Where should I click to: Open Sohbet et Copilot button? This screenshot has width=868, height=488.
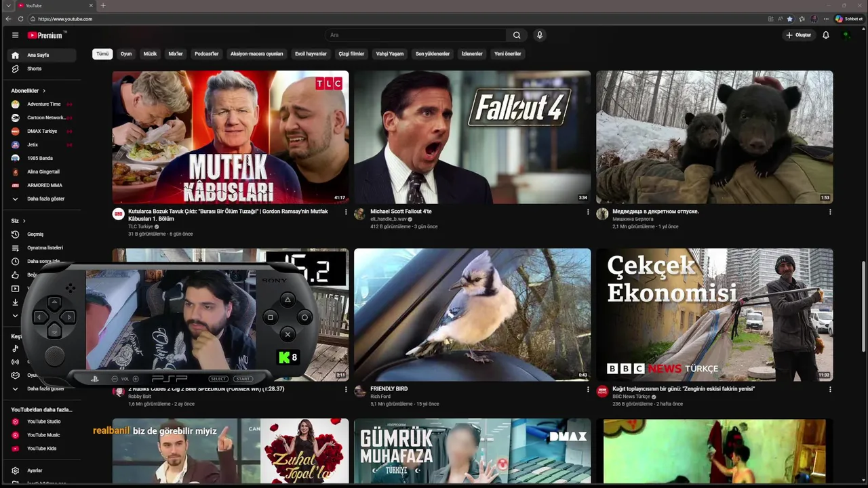[x=848, y=19]
